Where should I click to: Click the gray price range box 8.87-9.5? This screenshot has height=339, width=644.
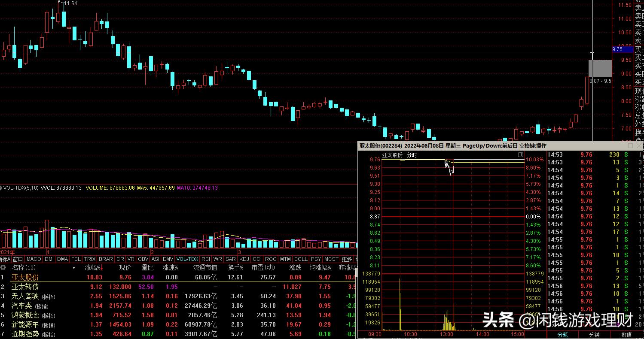pyautogui.click(x=600, y=69)
